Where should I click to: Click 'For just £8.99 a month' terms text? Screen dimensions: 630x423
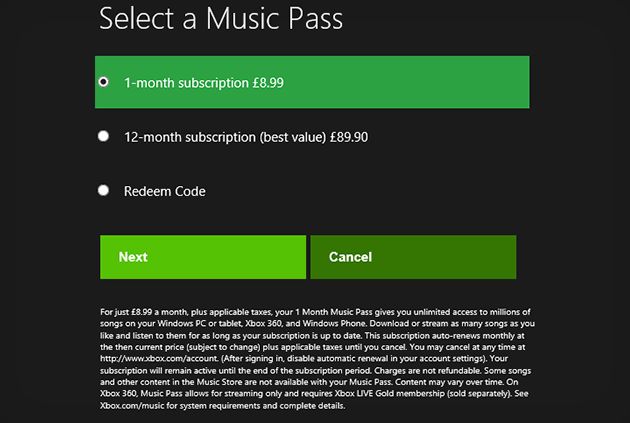(x=143, y=312)
